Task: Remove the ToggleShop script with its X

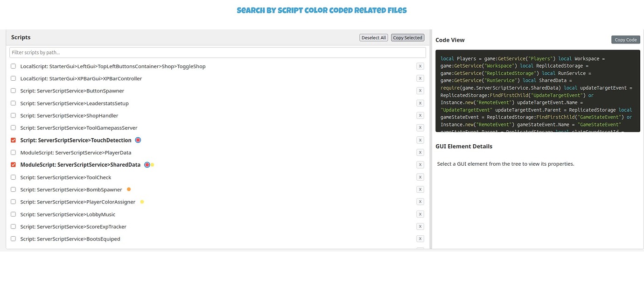Action: click(420, 66)
